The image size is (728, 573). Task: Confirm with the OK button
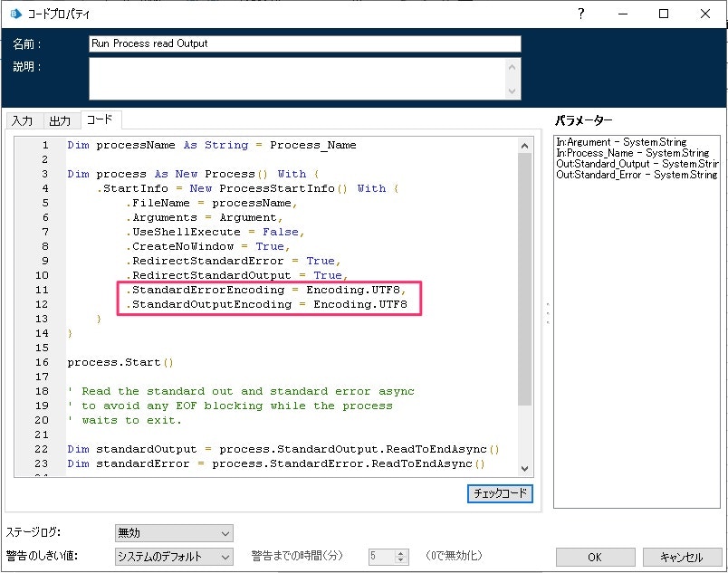(x=595, y=557)
